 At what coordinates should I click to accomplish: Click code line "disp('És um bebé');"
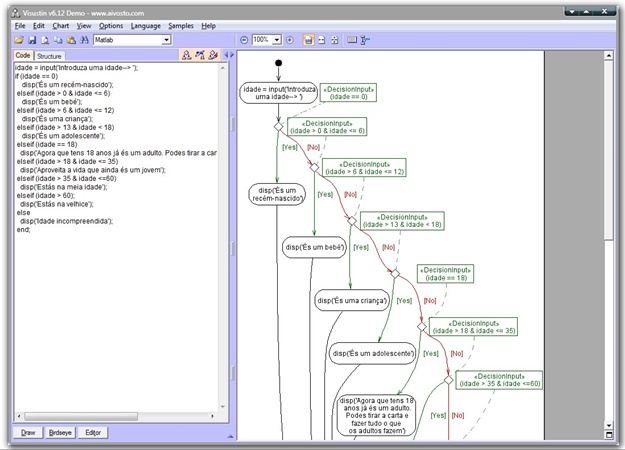(x=52, y=102)
